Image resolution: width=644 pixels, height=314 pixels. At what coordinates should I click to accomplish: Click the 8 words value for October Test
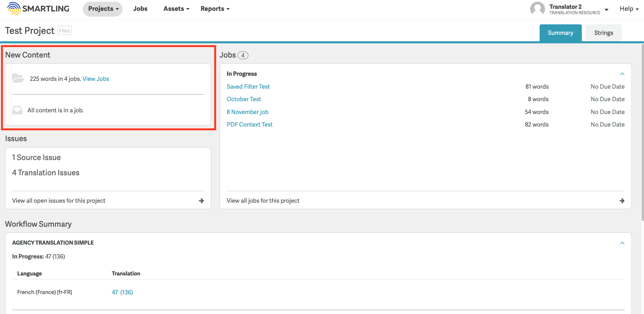(538, 99)
